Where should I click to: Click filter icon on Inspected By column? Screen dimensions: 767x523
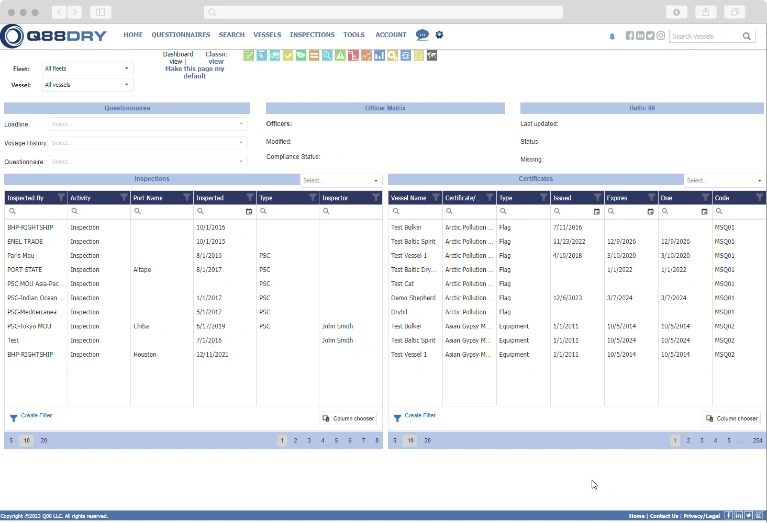point(61,198)
